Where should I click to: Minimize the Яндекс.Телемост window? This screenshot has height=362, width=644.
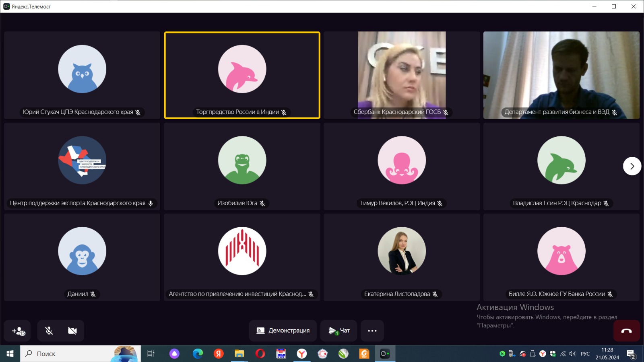tap(594, 6)
